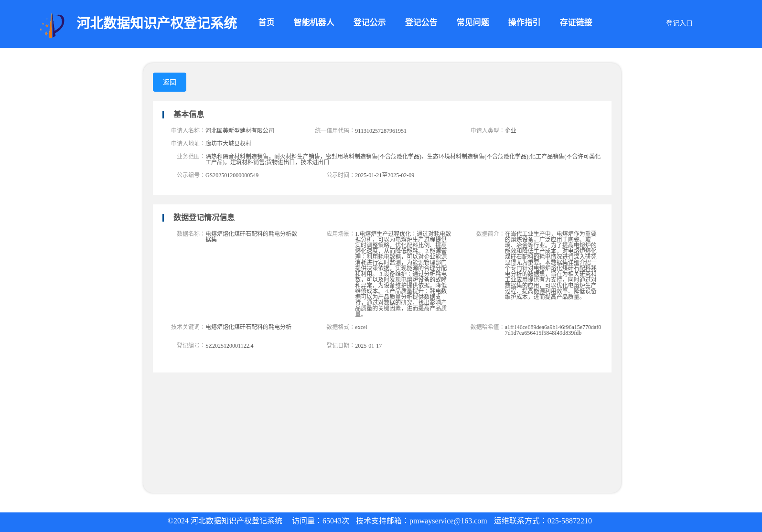The width and height of the screenshot is (762, 532).
Task: Select applicant type value 企业
Action: click(x=510, y=130)
